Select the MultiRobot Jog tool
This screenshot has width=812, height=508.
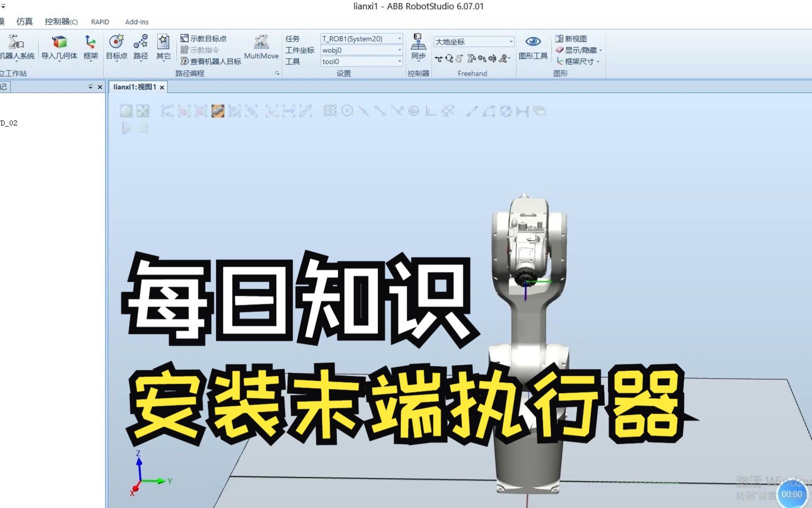click(504, 59)
